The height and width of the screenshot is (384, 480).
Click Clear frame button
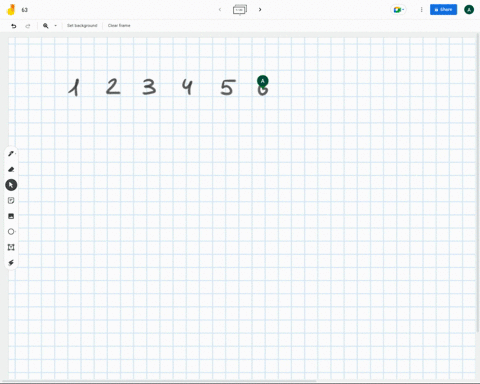pos(119,26)
